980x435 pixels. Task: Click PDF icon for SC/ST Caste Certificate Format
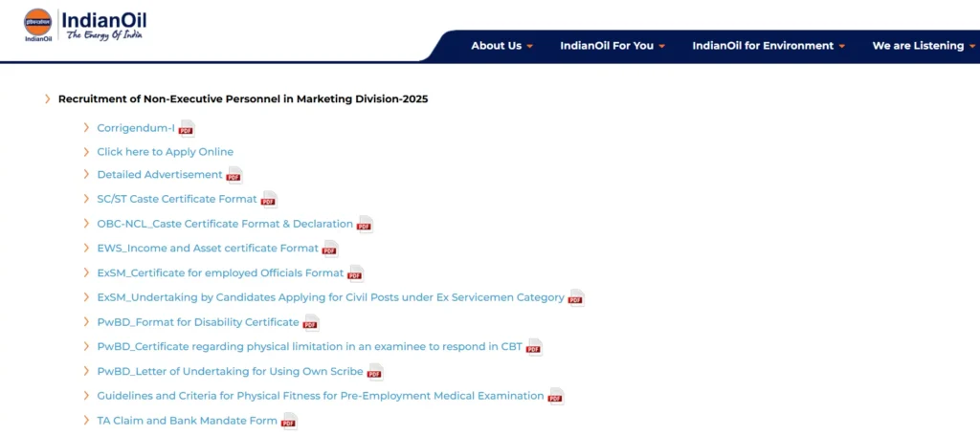(269, 200)
